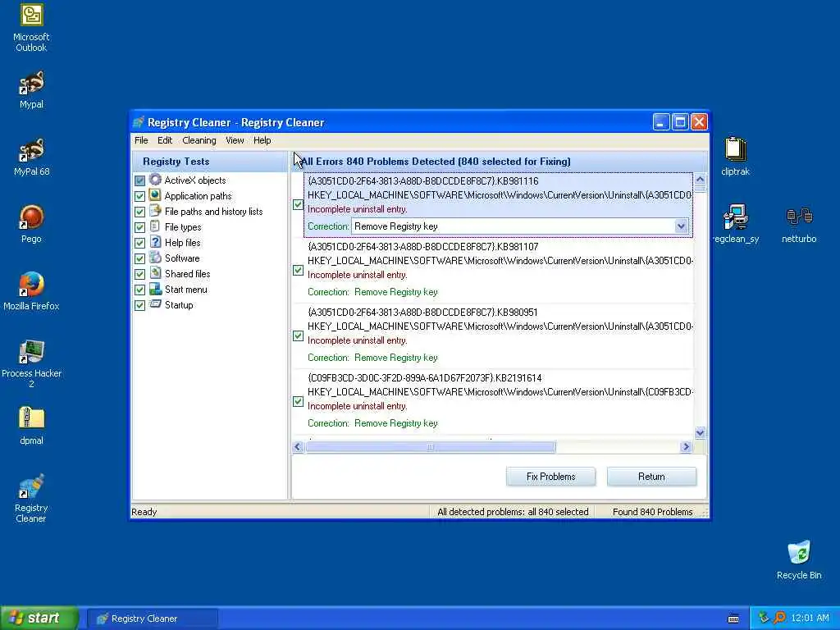Click the keyboard icon on the taskbar
Screen dimensions: 840x630
tap(733, 619)
